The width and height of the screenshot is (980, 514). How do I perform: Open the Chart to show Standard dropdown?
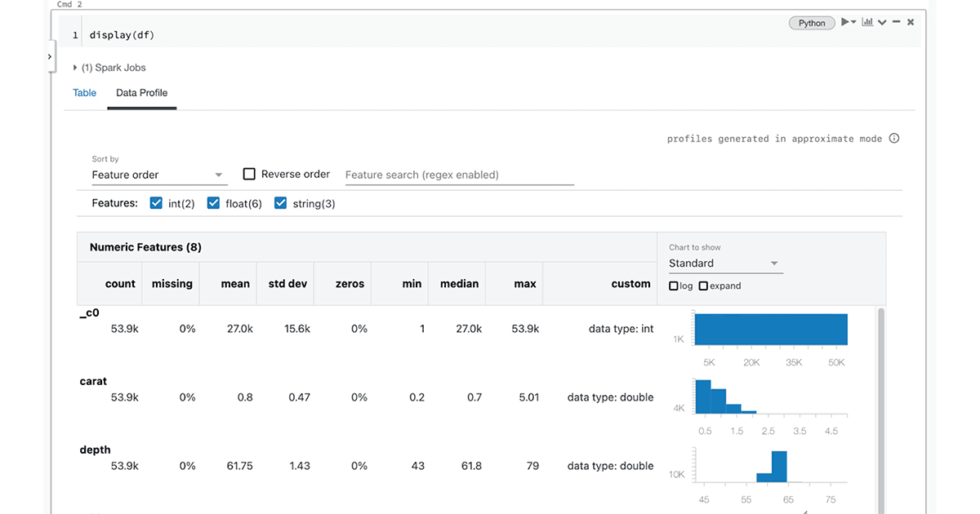pyautogui.click(x=724, y=264)
